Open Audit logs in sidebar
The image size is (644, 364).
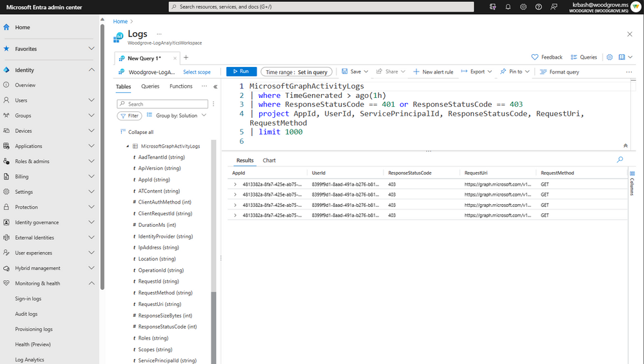click(26, 314)
